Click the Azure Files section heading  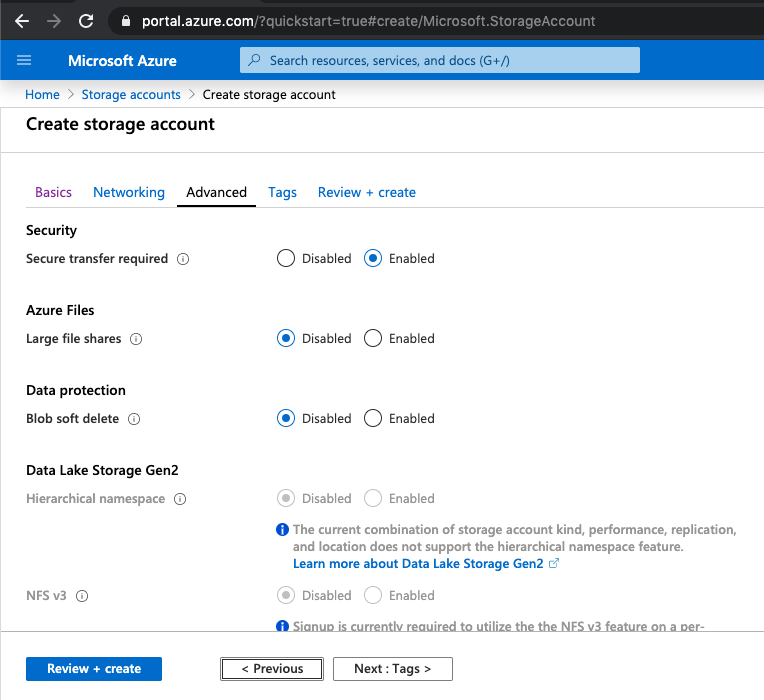click(x=60, y=310)
